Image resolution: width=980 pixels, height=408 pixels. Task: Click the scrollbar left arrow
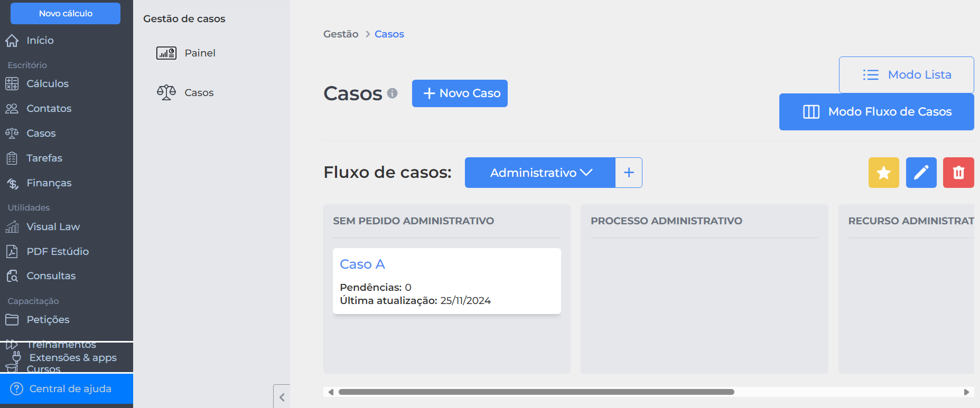click(x=331, y=392)
